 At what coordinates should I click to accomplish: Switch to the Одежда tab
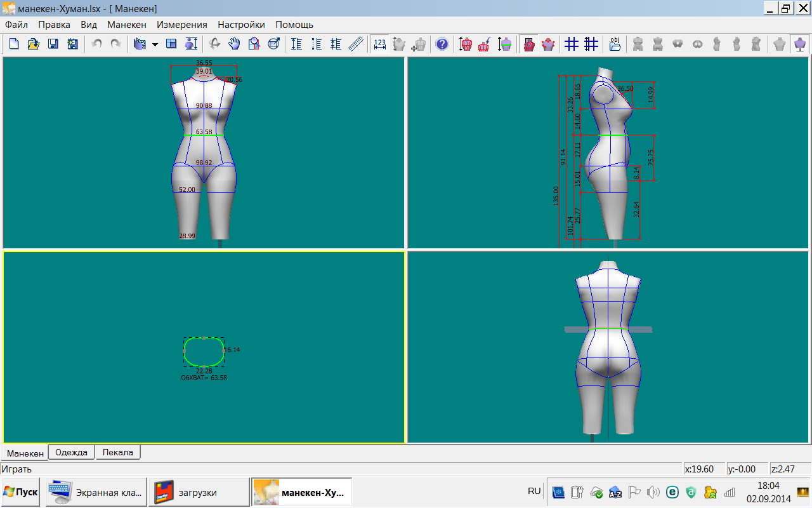pos(72,452)
